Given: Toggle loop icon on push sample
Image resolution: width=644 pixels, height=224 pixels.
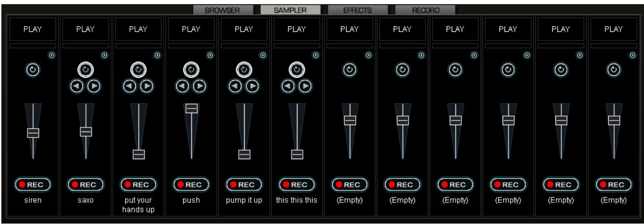Looking at the screenshot, I should coord(191,70).
